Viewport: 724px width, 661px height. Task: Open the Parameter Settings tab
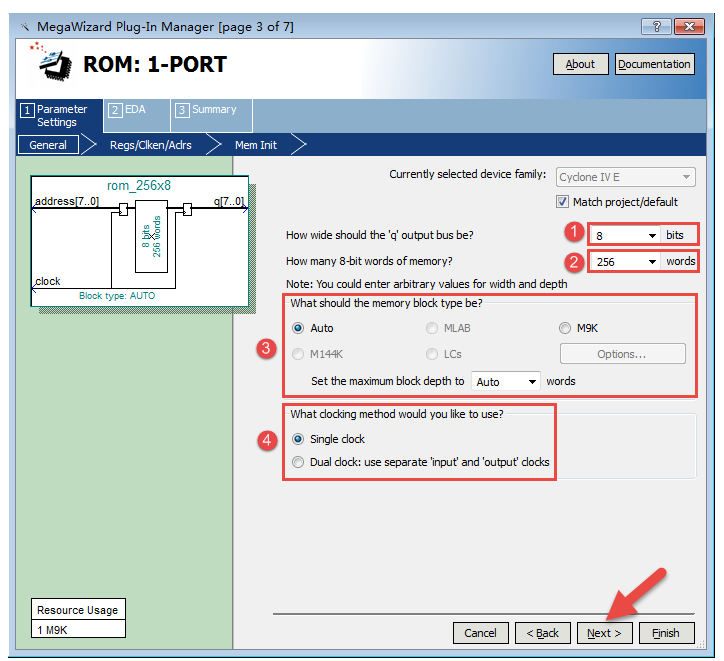coord(60,116)
